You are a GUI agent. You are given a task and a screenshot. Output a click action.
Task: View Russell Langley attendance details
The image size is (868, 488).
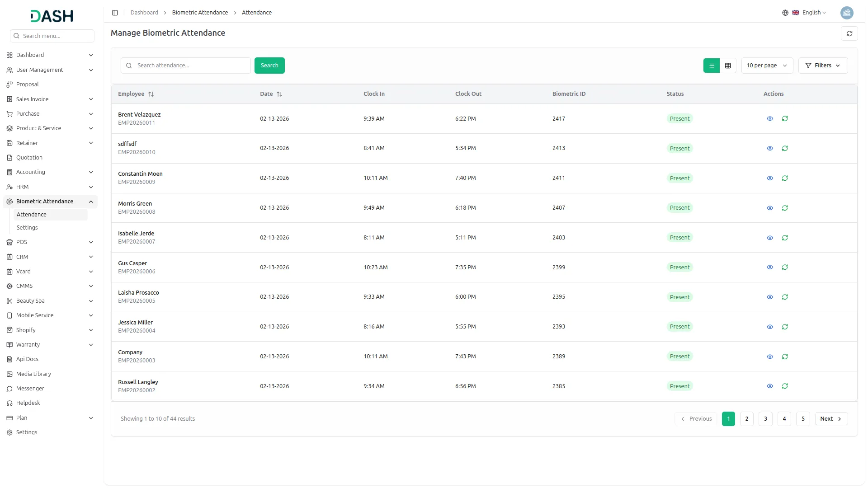pyautogui.click(x=769, y=386)
